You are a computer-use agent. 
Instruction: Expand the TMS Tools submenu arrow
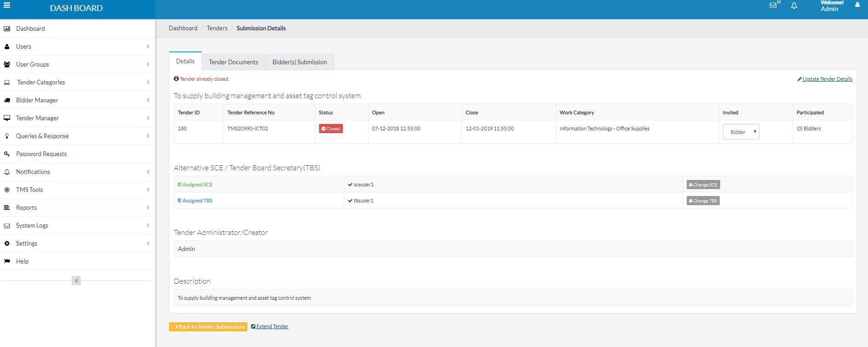tap(148, 190)
